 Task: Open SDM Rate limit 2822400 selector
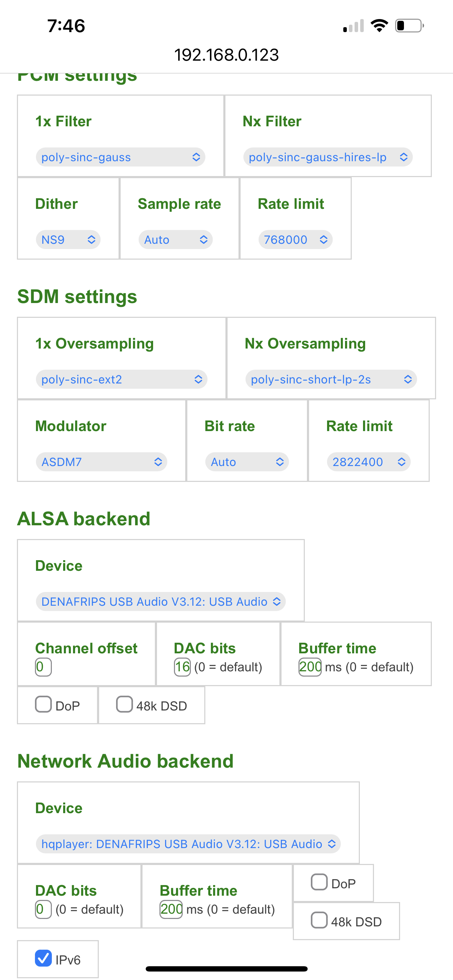[x=368, y=462]
